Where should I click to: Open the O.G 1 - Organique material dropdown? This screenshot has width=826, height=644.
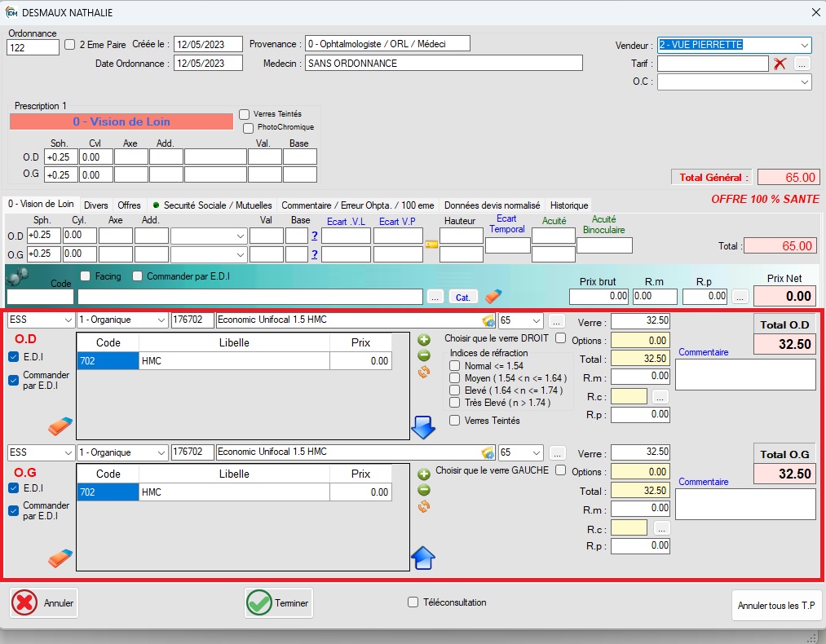point(161,453)
